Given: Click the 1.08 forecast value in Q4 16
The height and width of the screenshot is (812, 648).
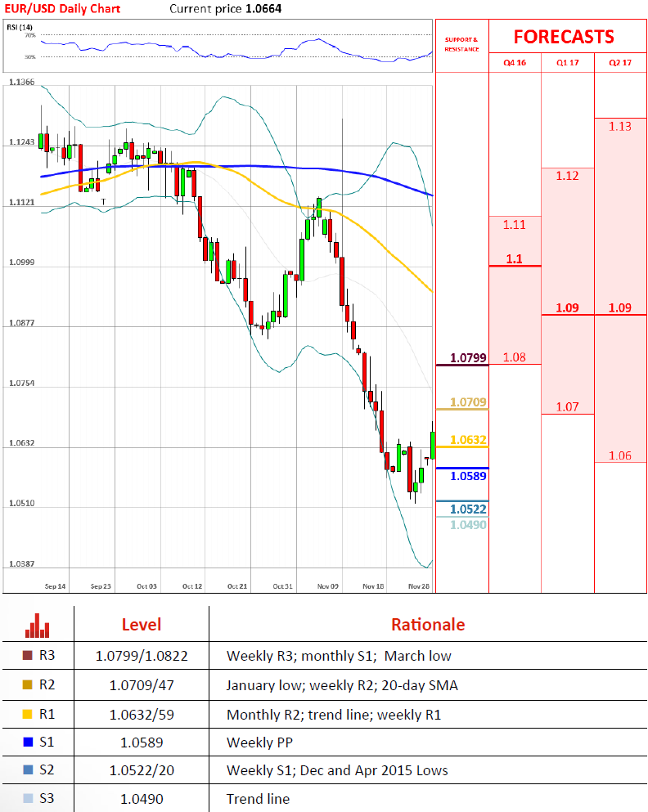Looking at the screenshot, I should coord(515,357).
